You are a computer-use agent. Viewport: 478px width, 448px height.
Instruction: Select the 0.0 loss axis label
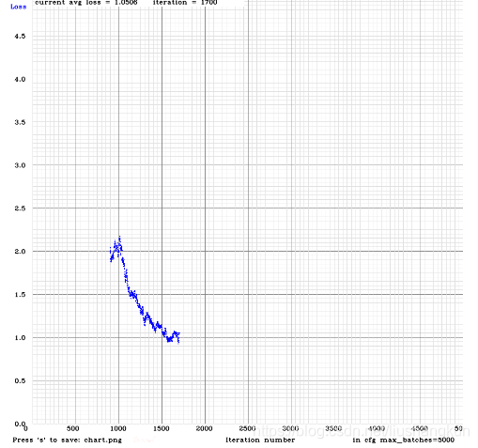(20, 424)
